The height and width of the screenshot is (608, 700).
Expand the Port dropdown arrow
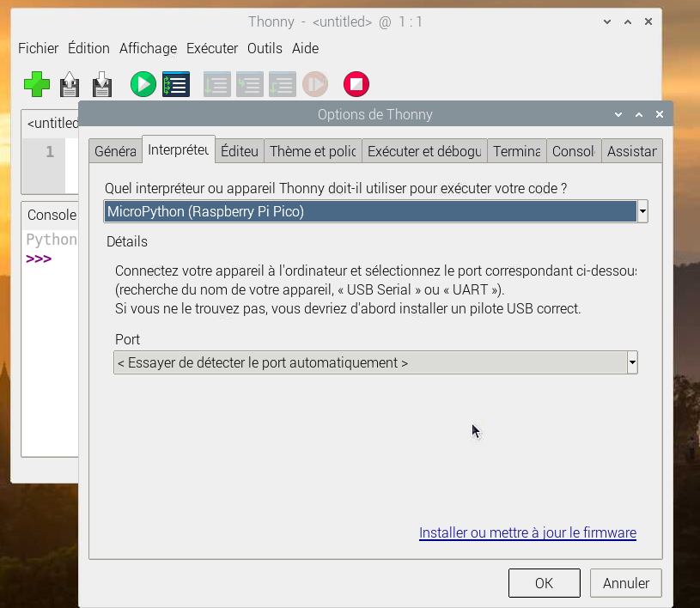click(x=632, y=362)
